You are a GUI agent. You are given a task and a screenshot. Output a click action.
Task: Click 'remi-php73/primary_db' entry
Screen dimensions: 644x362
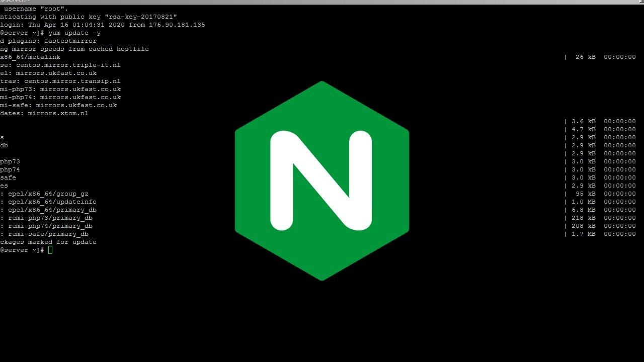point(50,218)
